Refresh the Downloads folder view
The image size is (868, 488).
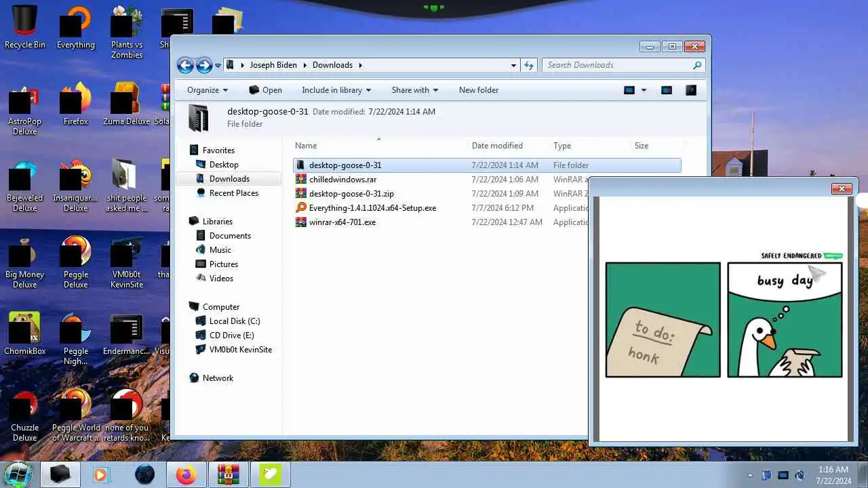tap(529, 65)
